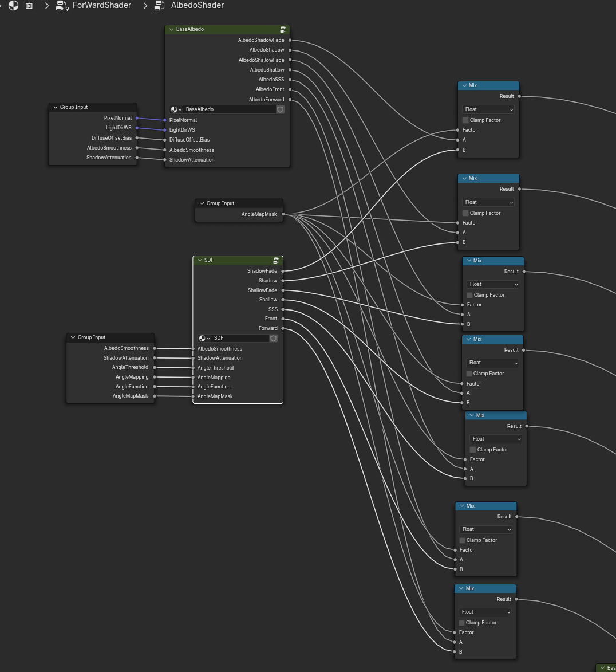Click the AlbedoShadowFade output socket
The image size is (616, 672).
pyautogui.click(x=290, y=40)
